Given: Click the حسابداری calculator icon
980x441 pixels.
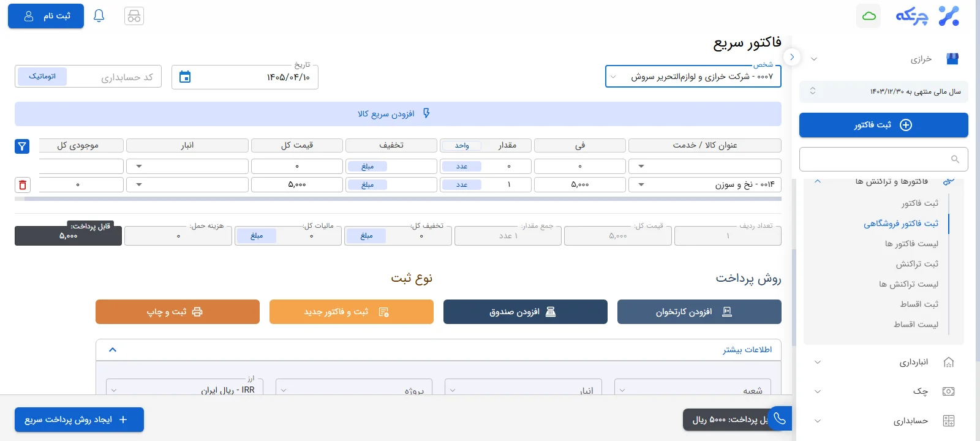Looking at the screenshot, I should point(949,421).
